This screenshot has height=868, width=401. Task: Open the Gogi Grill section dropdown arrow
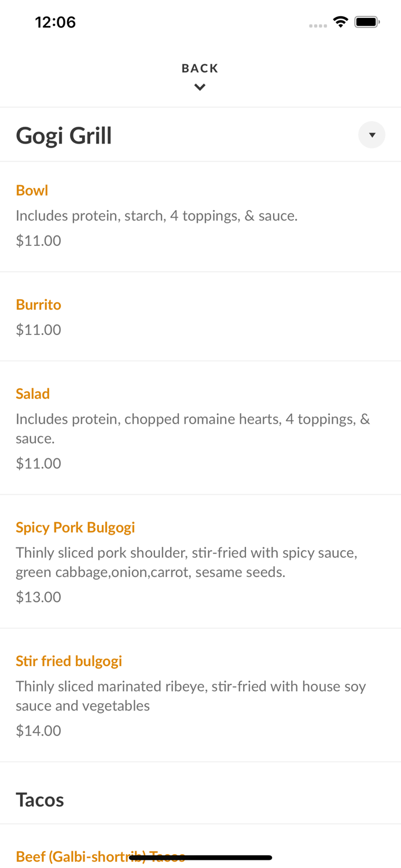372,135
